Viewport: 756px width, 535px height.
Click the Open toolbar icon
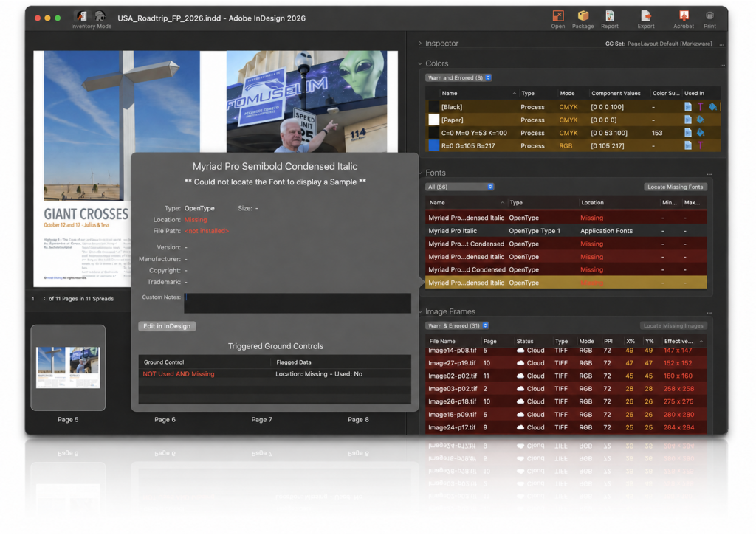click(558, 20)
